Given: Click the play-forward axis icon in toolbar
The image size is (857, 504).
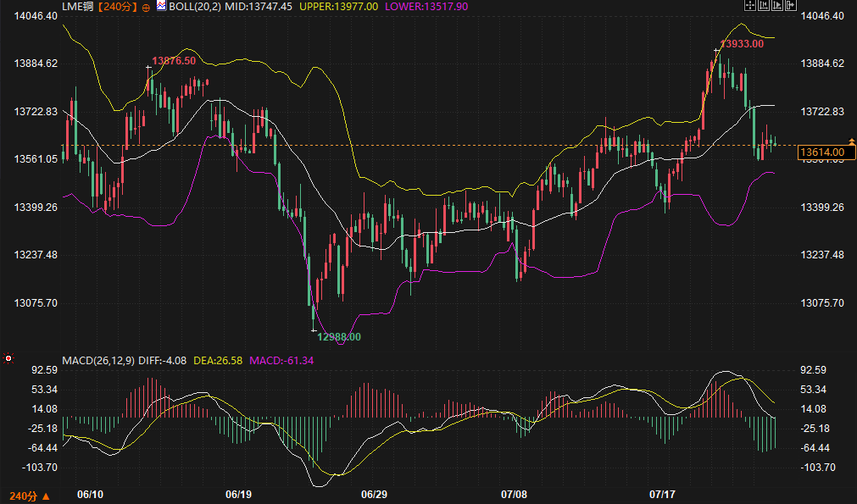Looking at the screenshot, I should (777, 5).
